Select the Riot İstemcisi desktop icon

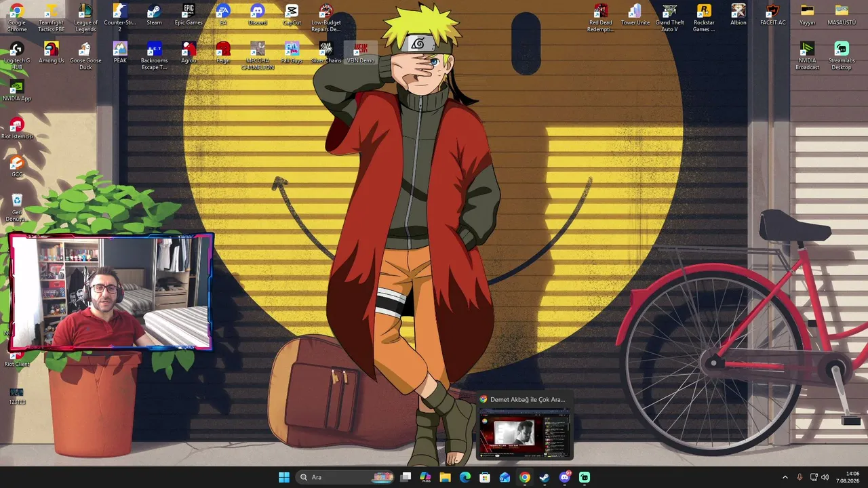17,129
